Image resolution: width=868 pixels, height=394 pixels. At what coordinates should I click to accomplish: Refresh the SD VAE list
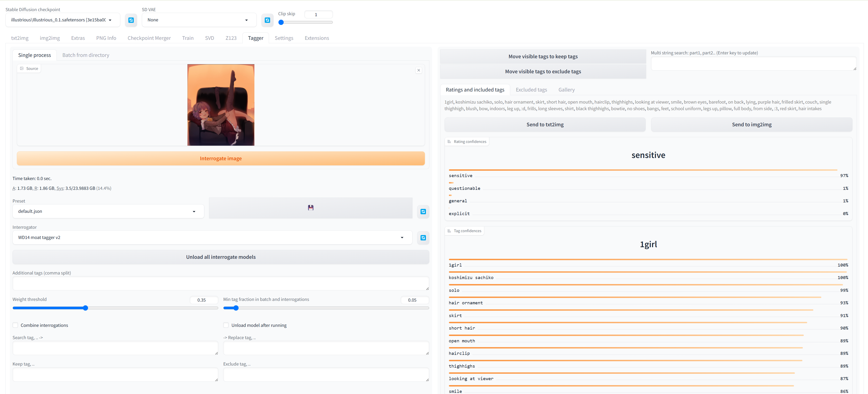267,20
